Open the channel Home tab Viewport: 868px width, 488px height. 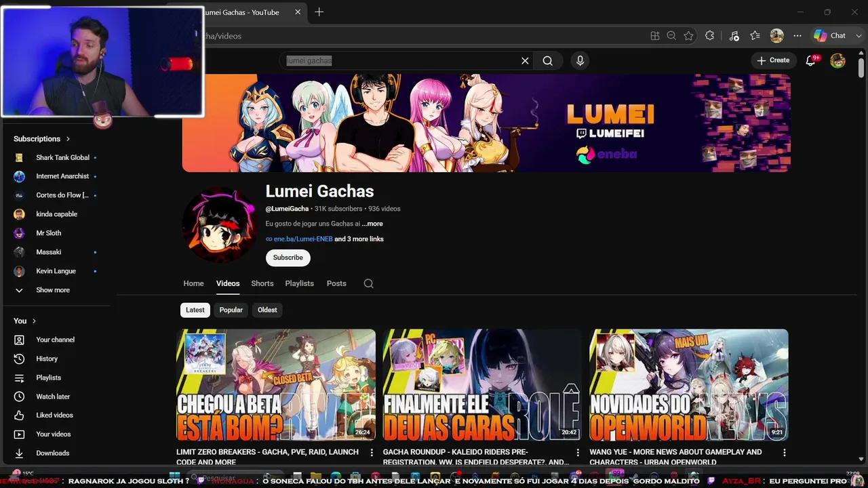[193, 283]
